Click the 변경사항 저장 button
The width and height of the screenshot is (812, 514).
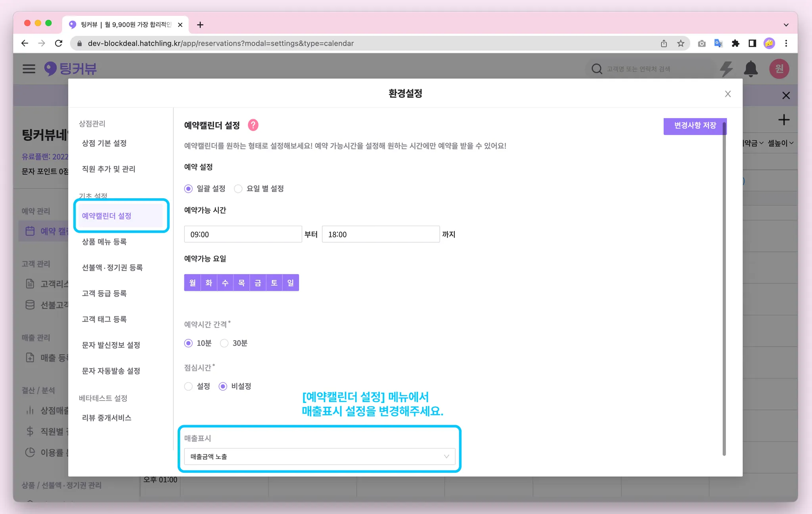coord(695,126)
